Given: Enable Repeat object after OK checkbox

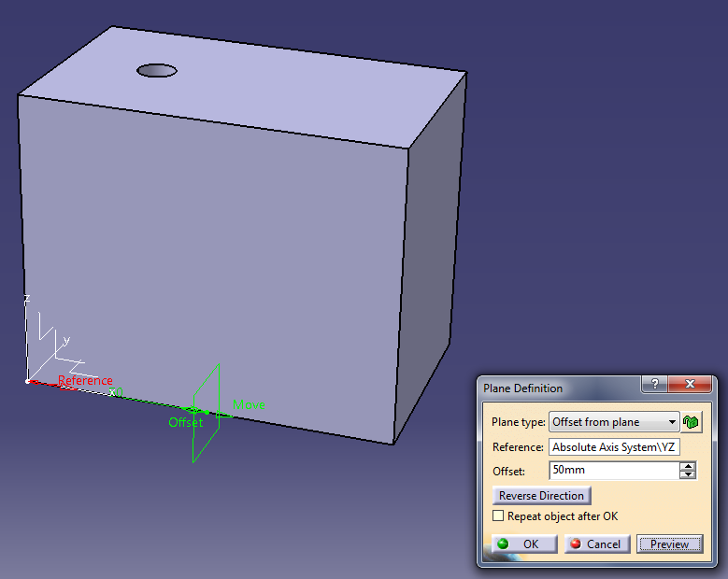Looking at the screenshot, I should point(499,516).
